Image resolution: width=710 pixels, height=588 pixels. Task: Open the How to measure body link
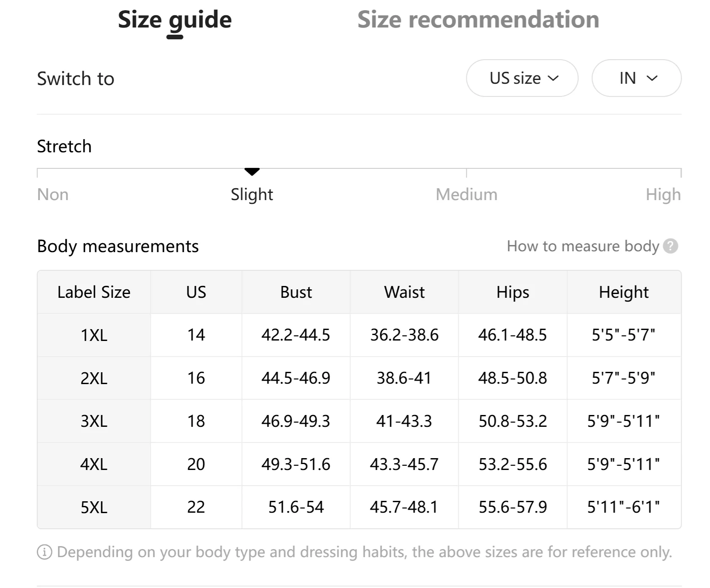(583, 246)
